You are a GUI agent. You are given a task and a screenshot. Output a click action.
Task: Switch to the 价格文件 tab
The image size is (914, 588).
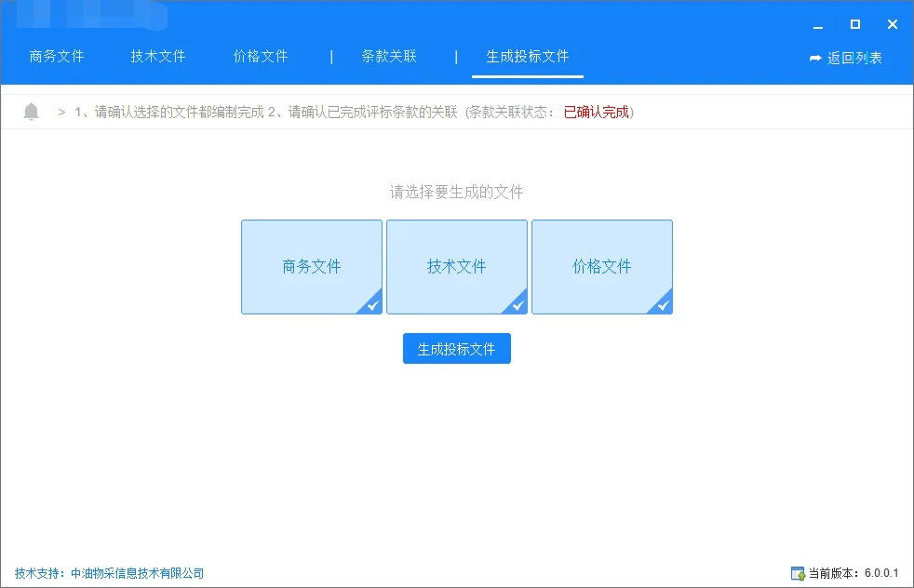(x=260, y=57)
